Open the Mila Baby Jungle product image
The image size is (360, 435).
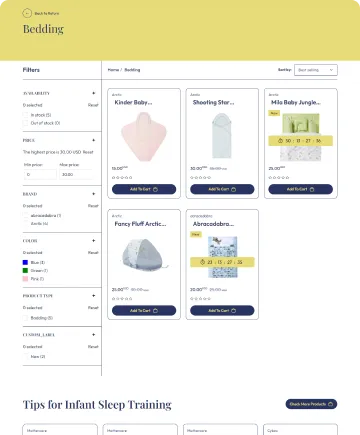301,137
